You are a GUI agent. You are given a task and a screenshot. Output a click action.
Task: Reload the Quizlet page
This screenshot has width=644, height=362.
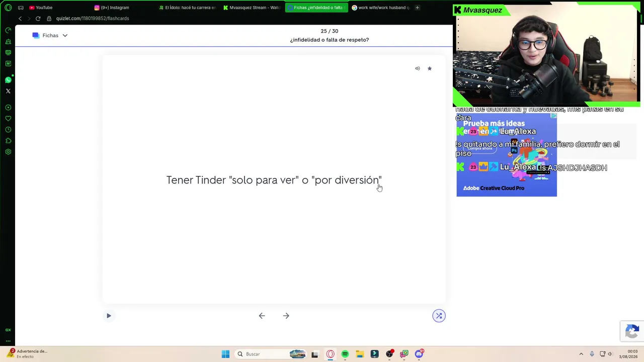point(38,19)
